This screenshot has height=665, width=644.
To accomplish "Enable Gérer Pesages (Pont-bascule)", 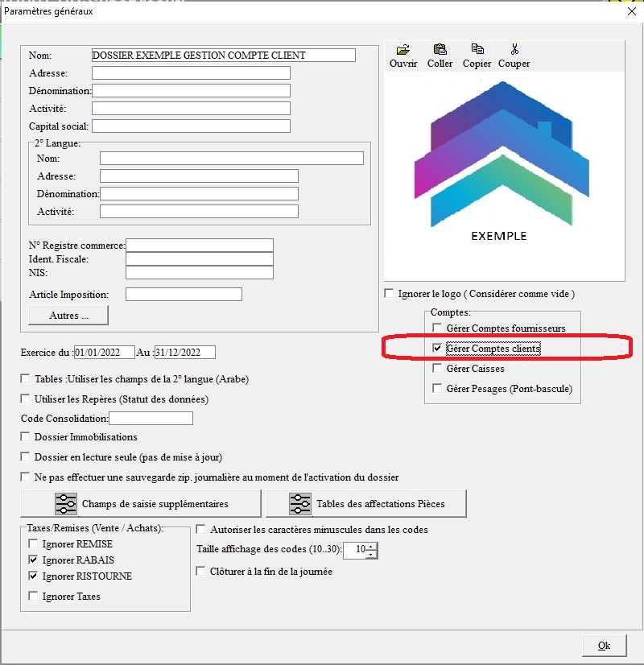I will (437, 389).
